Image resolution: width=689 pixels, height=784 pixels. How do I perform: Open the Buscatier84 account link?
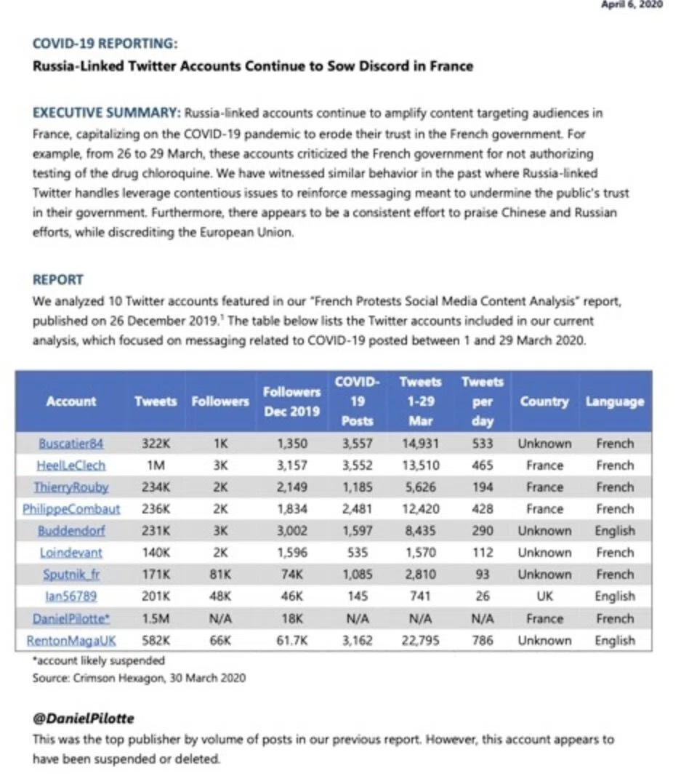point(71,444)
